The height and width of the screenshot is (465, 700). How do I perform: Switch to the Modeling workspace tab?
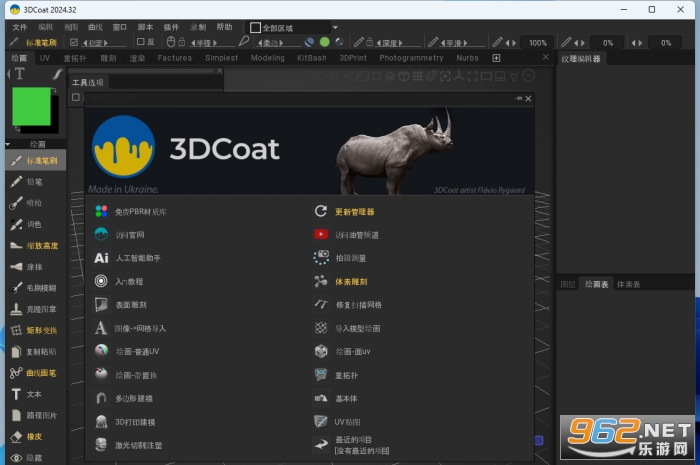pyautogui.click(x=267, y=58)
